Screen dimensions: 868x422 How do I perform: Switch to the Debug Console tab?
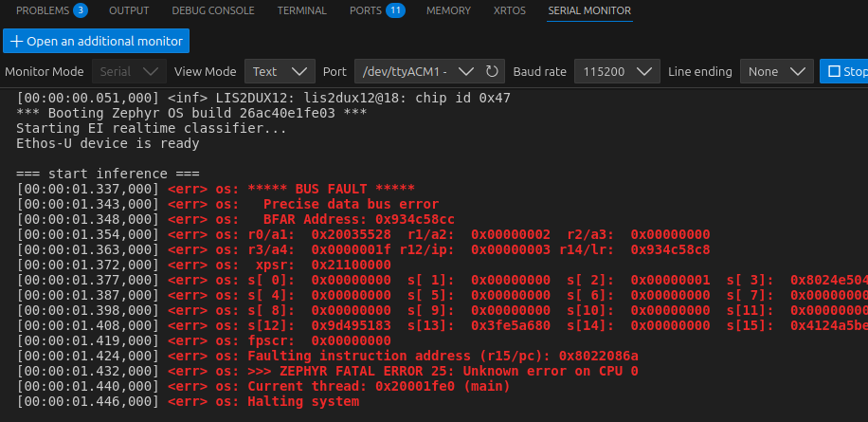pos(213,10)
